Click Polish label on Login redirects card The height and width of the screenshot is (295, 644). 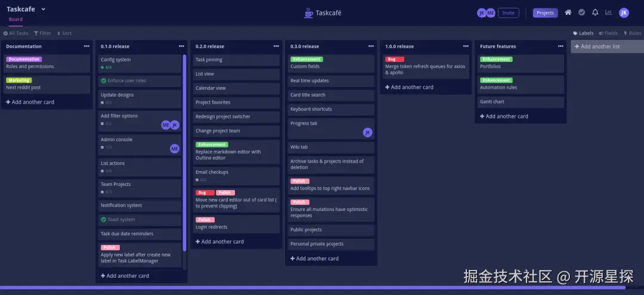point(205,219)
